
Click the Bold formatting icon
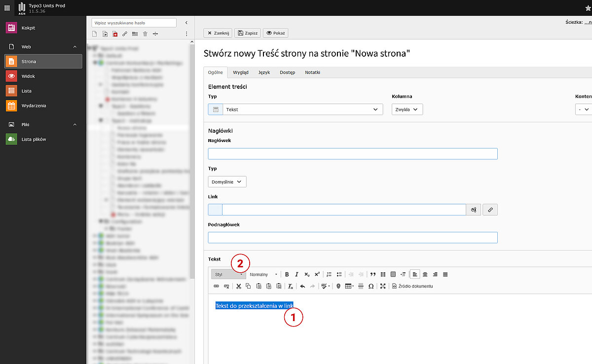tap(287, 274)
